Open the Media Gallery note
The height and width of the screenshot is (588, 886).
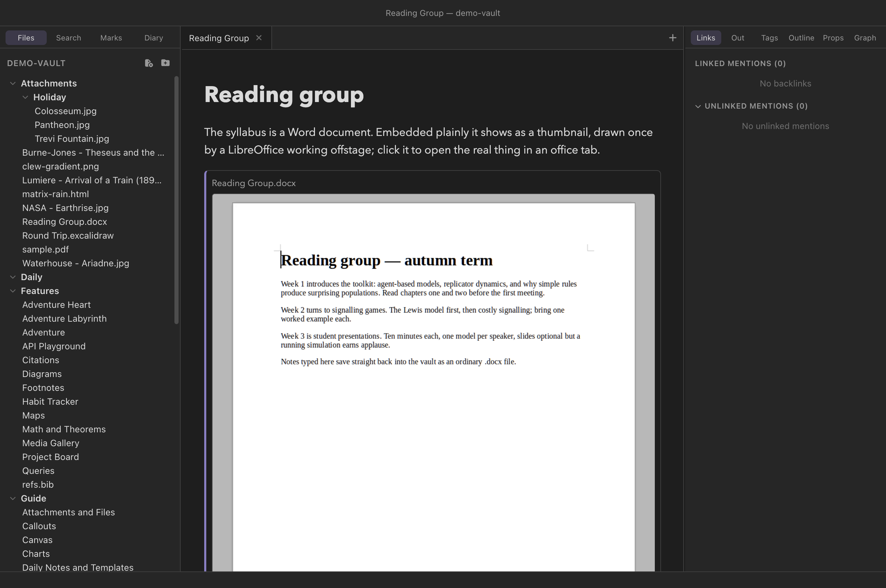pyautogui.click(x=51, y=443)
